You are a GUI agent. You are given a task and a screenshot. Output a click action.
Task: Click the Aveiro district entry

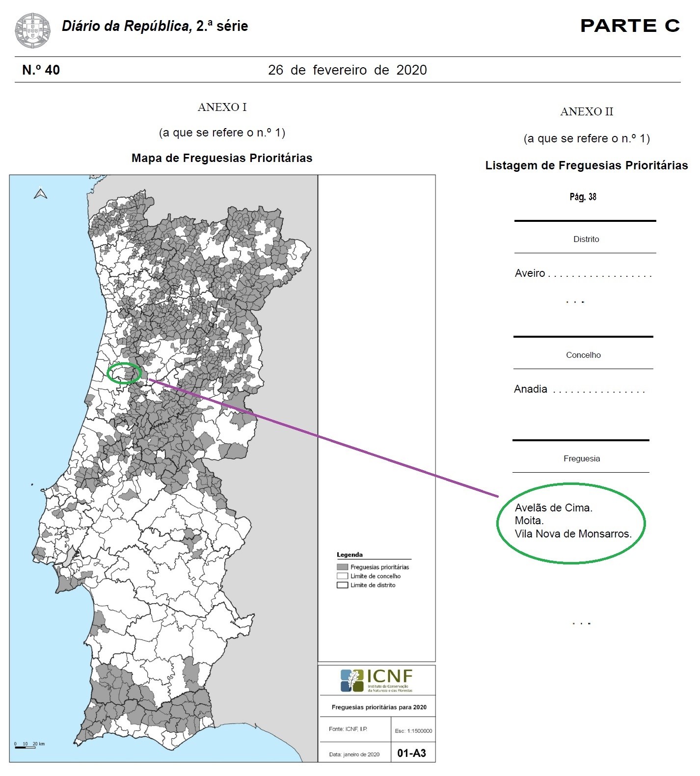530,273
